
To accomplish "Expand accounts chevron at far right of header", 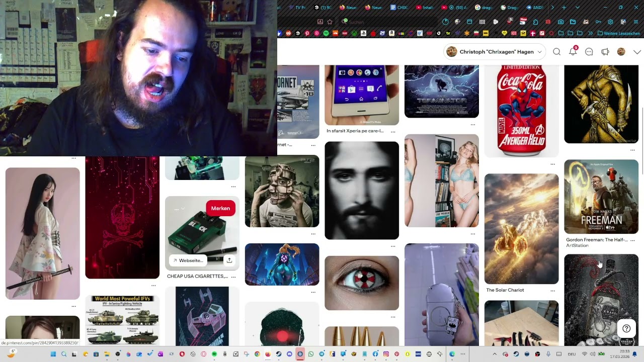I will 637,52.
